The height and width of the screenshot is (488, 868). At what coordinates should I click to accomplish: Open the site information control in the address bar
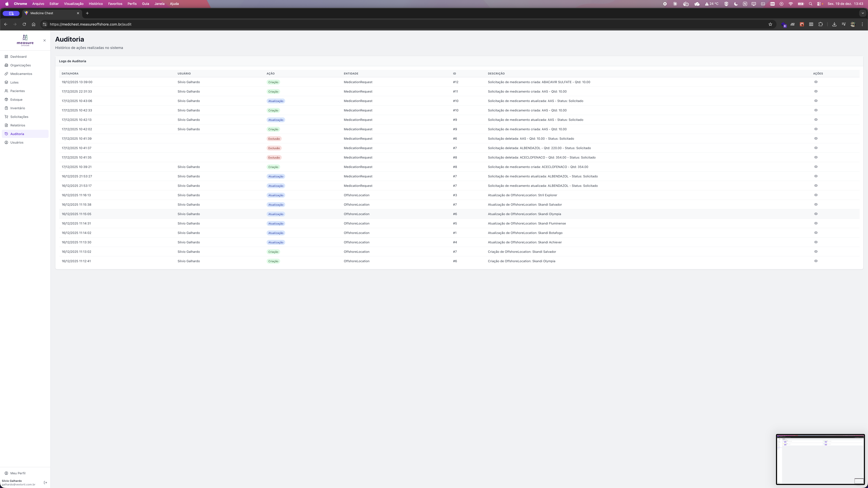(44, 24)
